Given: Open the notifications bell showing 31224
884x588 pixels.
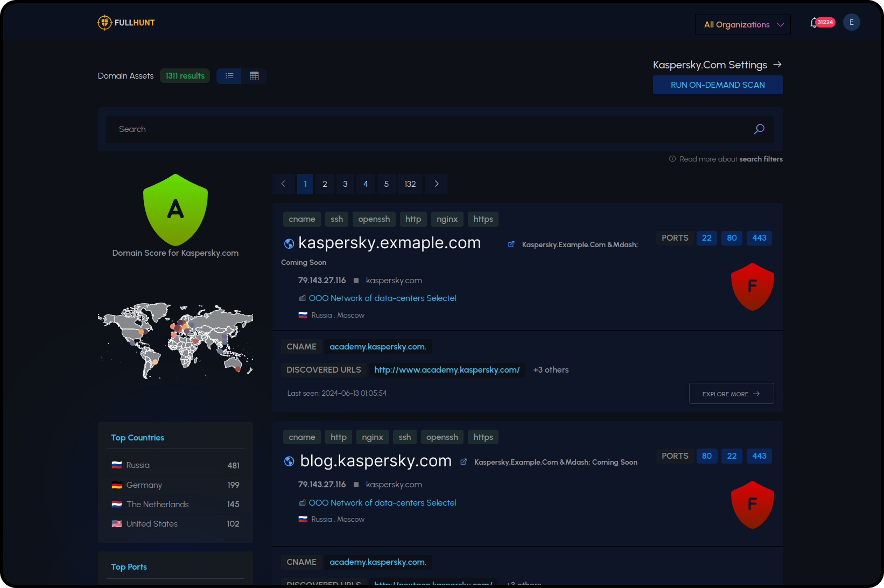Looking at the screenshot, I should [x=822, y=23].
